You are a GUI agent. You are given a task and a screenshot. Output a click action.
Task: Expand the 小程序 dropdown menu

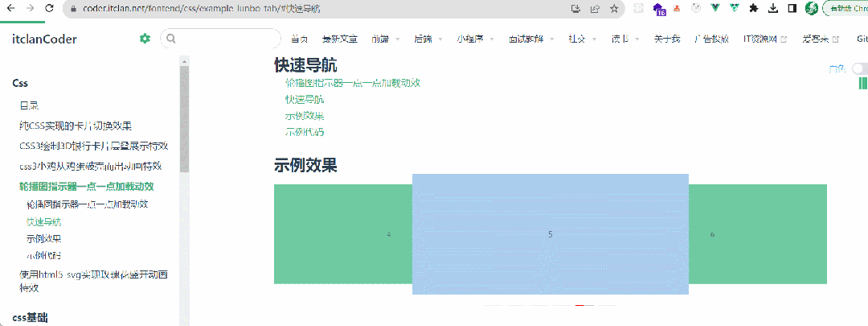[x=476, y=39]
